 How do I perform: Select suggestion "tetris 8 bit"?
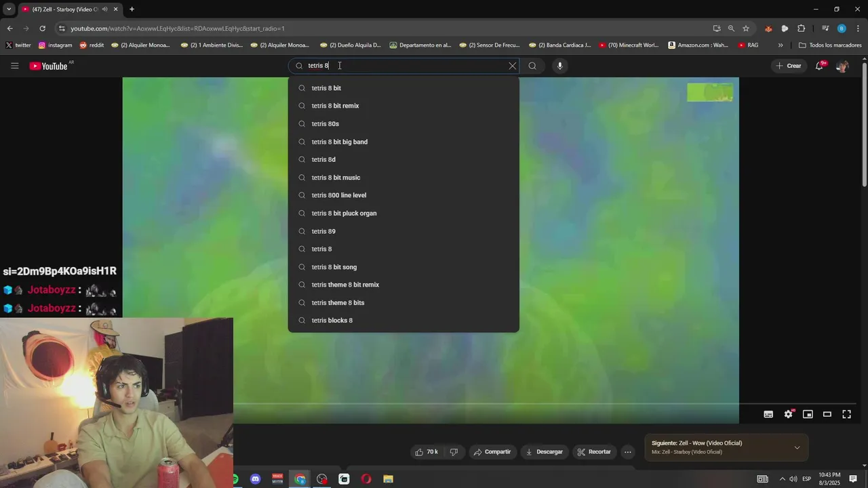click(x=403, y=88)
